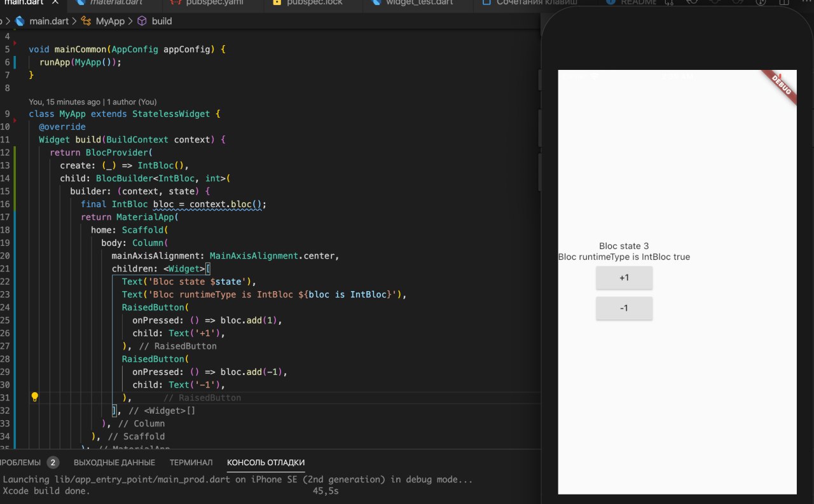Image resolution: width=814 pixels, height=504 pixels.
Task: Click 'create: (_) => IntBloc(),' line
Action: coord(125,165)
